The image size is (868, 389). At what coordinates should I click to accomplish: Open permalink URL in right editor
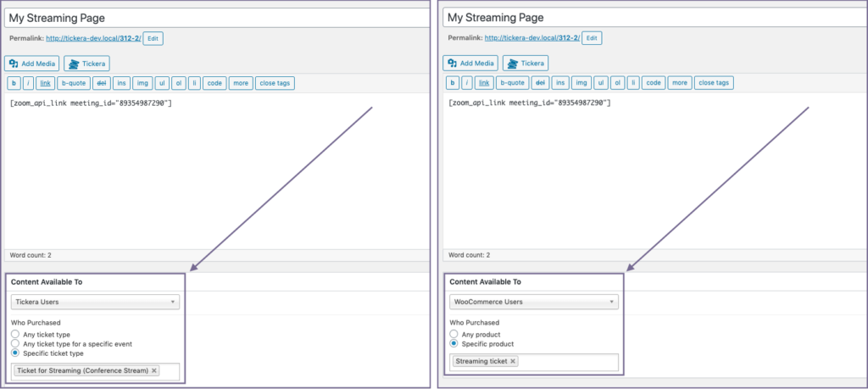[x=532, y=38]
